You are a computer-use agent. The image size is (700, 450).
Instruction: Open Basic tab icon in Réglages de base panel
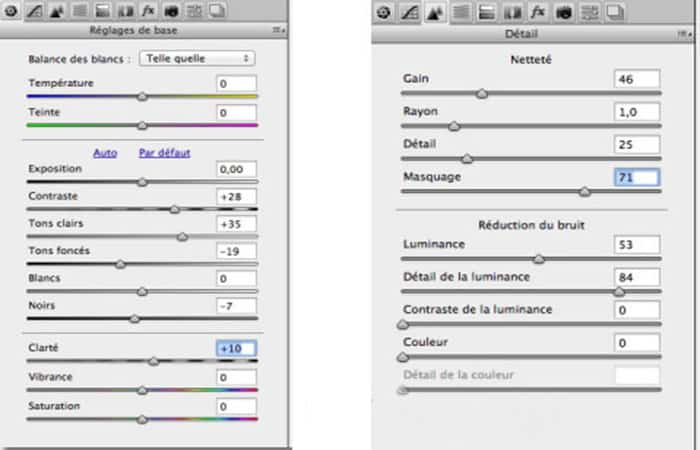click(11, 11)
